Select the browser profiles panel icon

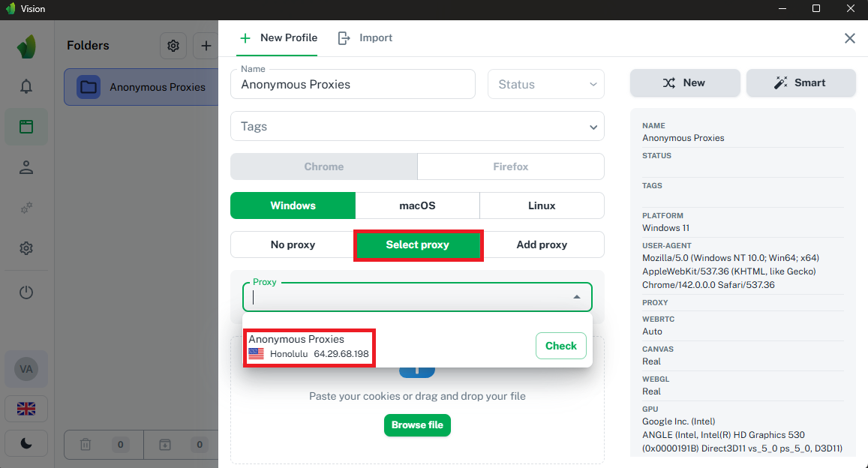click(26, 126)
